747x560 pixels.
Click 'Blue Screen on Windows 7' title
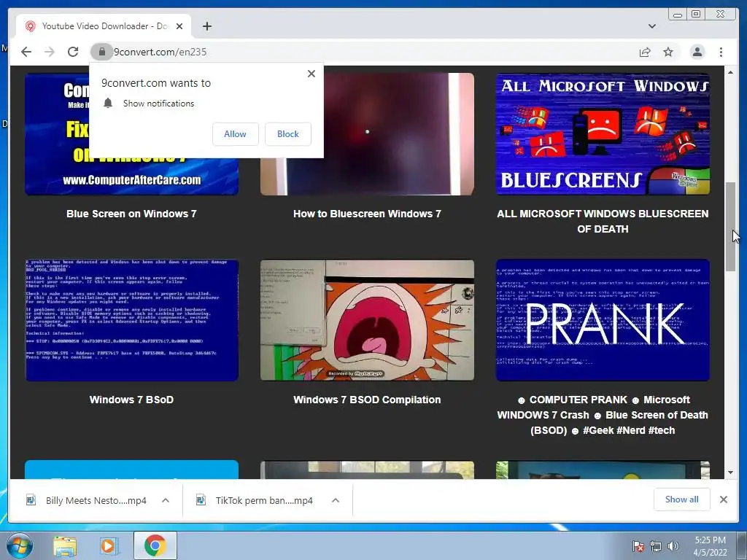click(x=131, y=214)
